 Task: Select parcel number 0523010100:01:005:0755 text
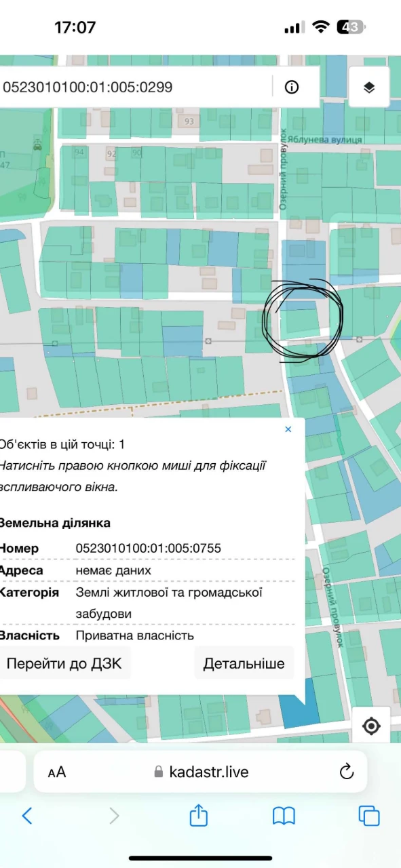tap(149, 548)
